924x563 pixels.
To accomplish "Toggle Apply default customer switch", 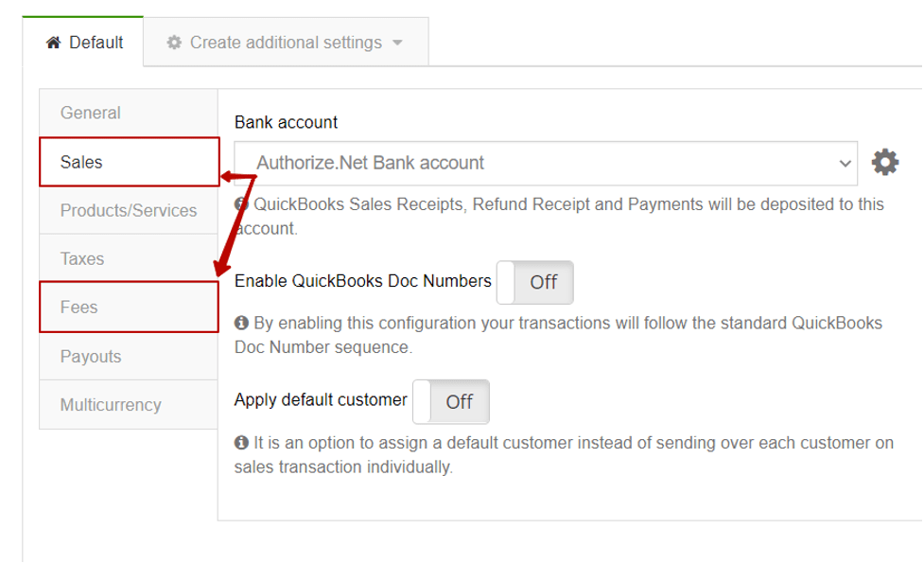I will (x=451, y=402).
